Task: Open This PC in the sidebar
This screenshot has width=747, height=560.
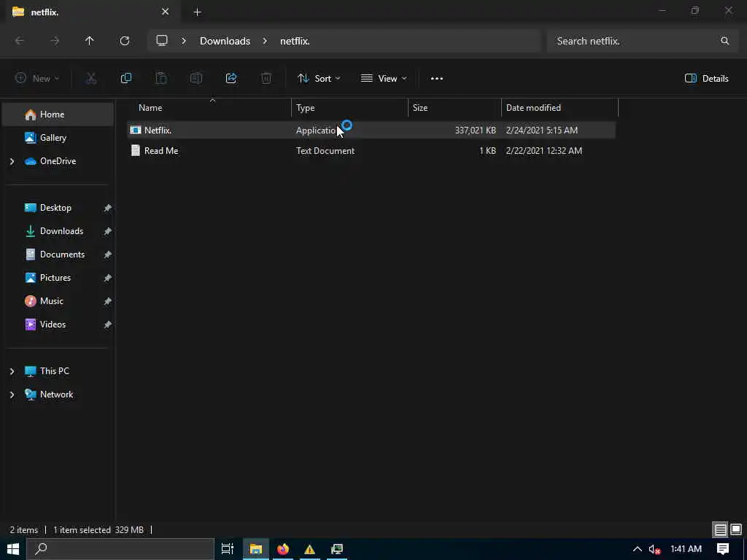Action: pyautogui.click(x=58, y=371)
